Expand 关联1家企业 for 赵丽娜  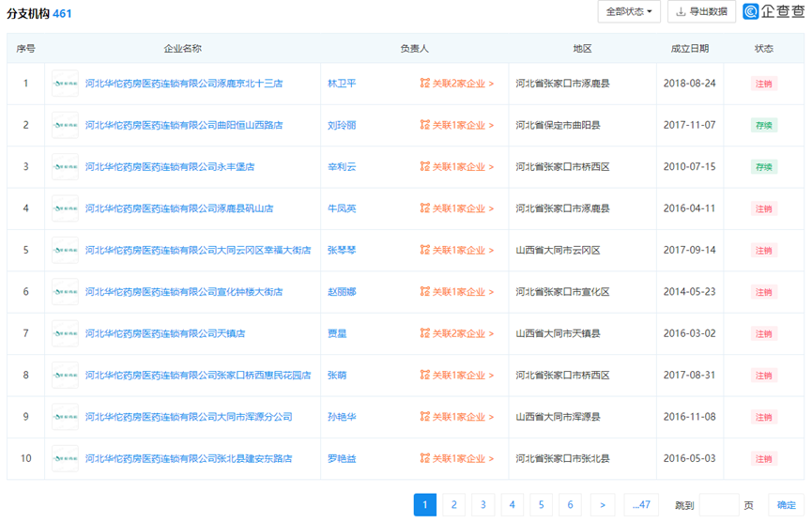point(462,292)
